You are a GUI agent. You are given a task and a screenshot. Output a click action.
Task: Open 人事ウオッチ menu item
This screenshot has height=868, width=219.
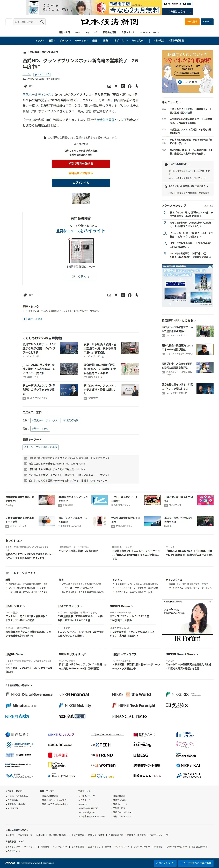pyautogui.click(x=128, y=32)
